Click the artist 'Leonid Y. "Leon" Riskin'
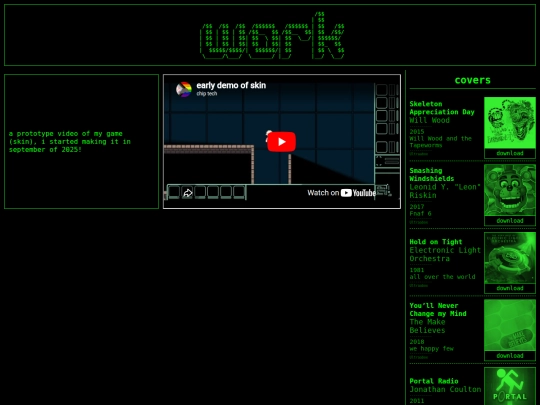540x405 pixels. [445, 191]
